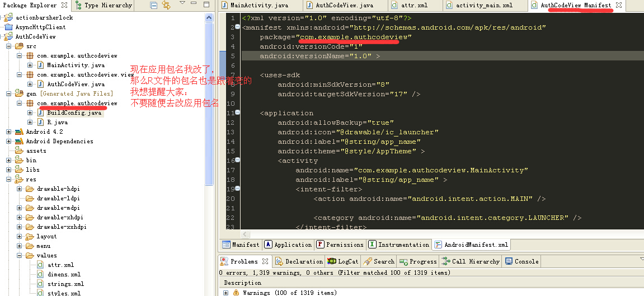Click the R.java file icon

41,122
